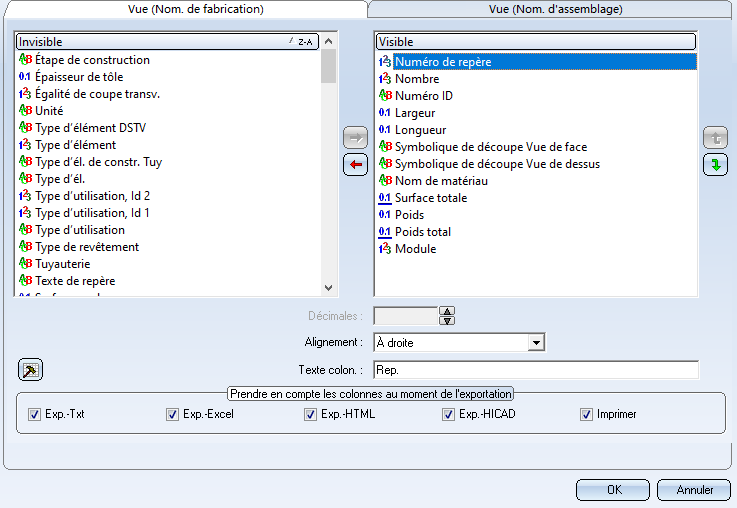The height and width of the screenshot is (508, 737).
Task: Click decimal icon beside Largeur
Action: tap(385, 113)
